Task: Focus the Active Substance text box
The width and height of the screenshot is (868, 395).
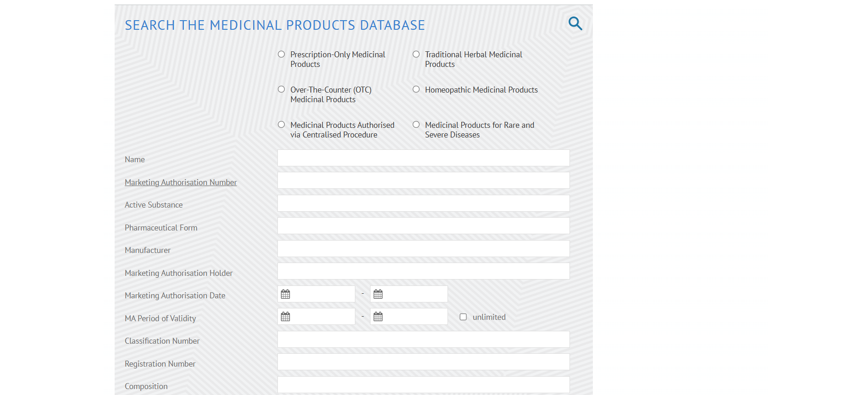Action: (x=423, y=203)
